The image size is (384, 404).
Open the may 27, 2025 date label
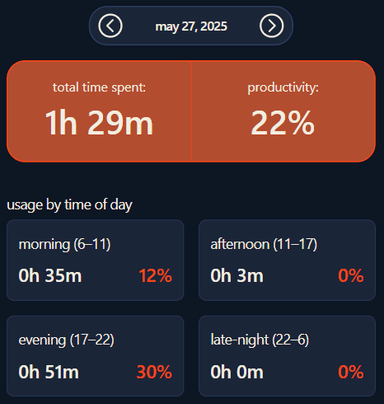pos(191,26)
